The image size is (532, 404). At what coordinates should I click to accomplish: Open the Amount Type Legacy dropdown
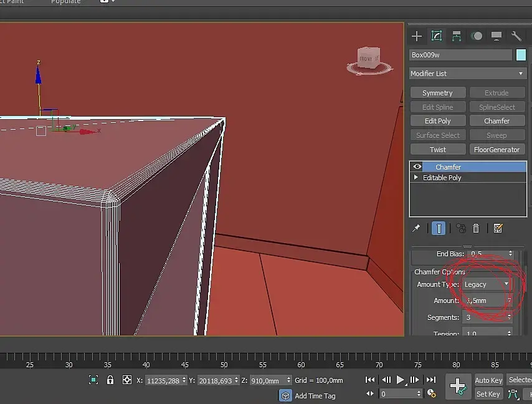pos(487,284)
